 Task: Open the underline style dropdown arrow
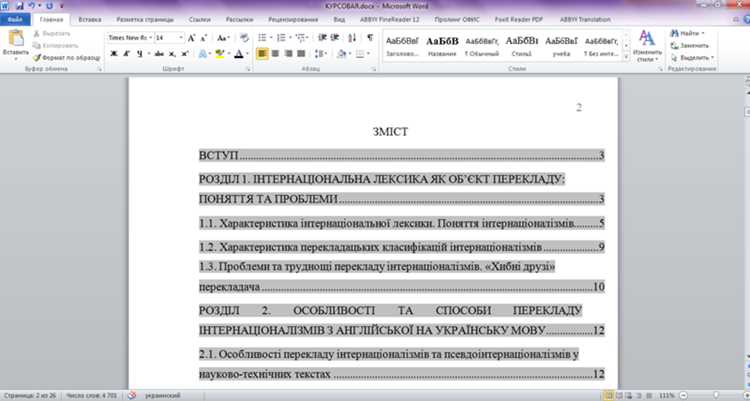click(148, 54)
